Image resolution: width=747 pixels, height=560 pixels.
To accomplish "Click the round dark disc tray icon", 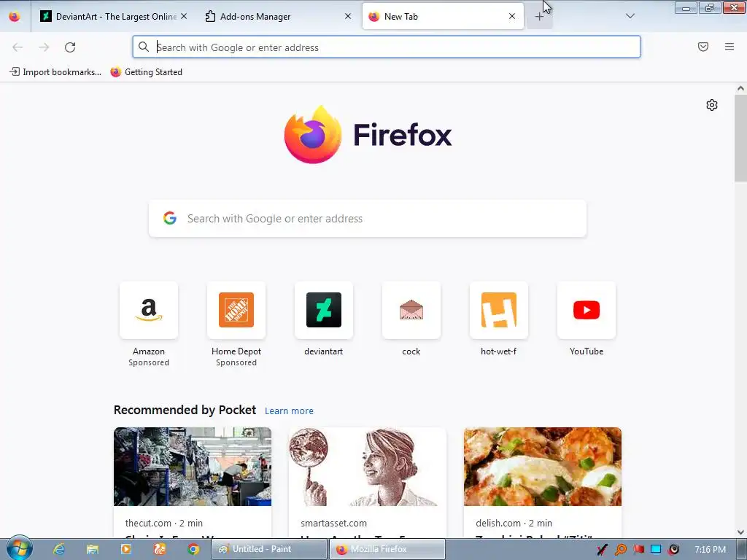I will [673, 550].
